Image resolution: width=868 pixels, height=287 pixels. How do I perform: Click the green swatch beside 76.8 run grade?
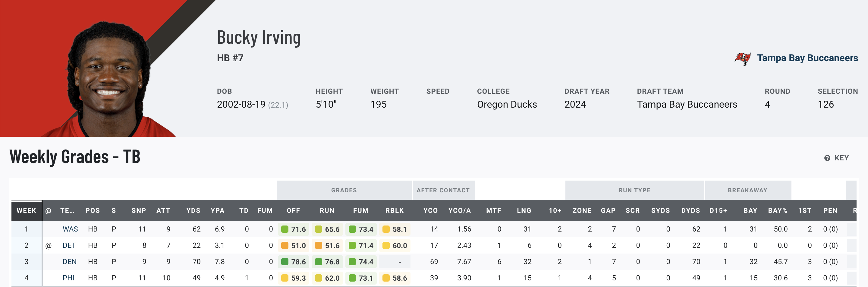(319, 262)
